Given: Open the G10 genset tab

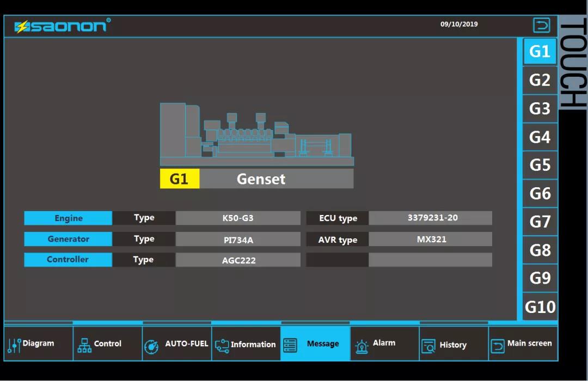Looking at the screenshot, I should 540,307.
